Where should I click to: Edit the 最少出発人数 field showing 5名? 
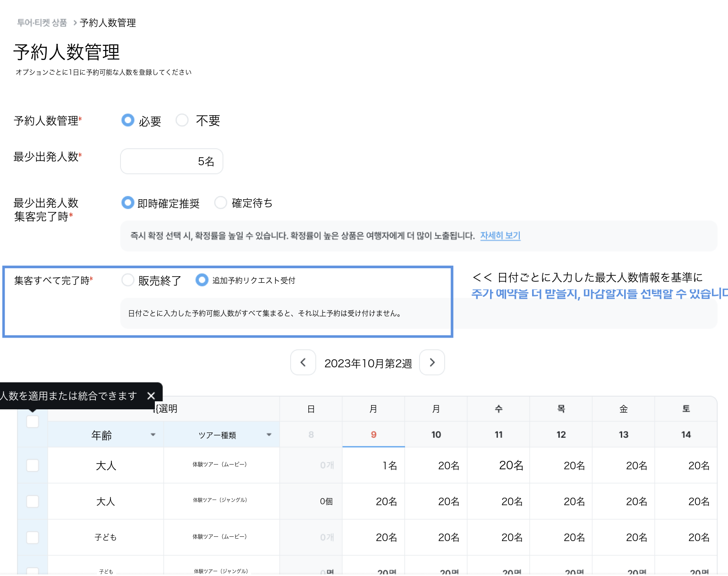172,161
